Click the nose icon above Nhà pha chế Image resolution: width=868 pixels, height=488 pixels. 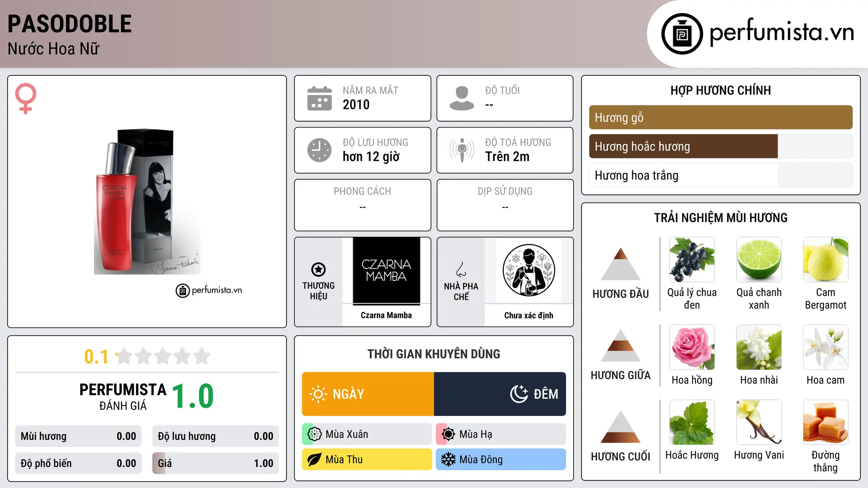click(461, 269)
